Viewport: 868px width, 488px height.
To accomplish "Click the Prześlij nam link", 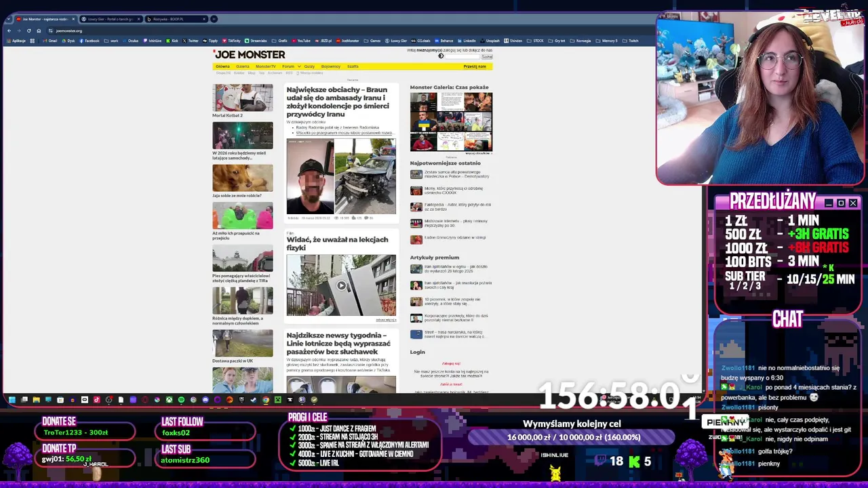I will click(x=475, y=66).
